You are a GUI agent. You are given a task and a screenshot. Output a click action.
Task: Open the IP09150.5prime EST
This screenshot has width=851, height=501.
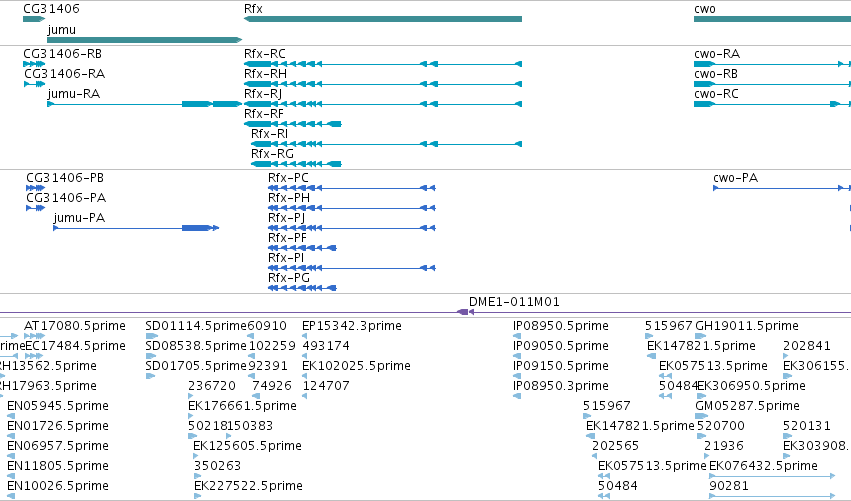pos(561,366)
